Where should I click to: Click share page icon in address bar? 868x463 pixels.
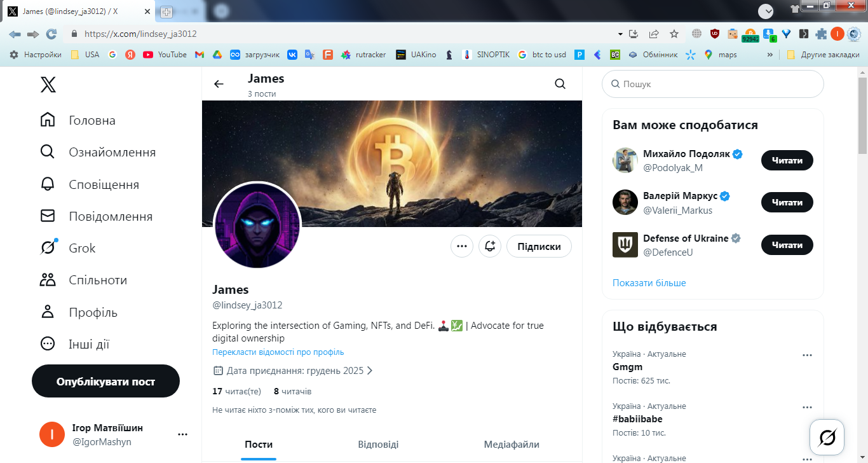click(x=654, y=34)
